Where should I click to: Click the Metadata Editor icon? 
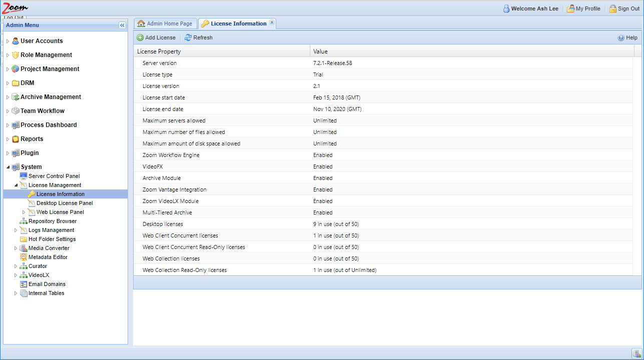click(24, 257)
